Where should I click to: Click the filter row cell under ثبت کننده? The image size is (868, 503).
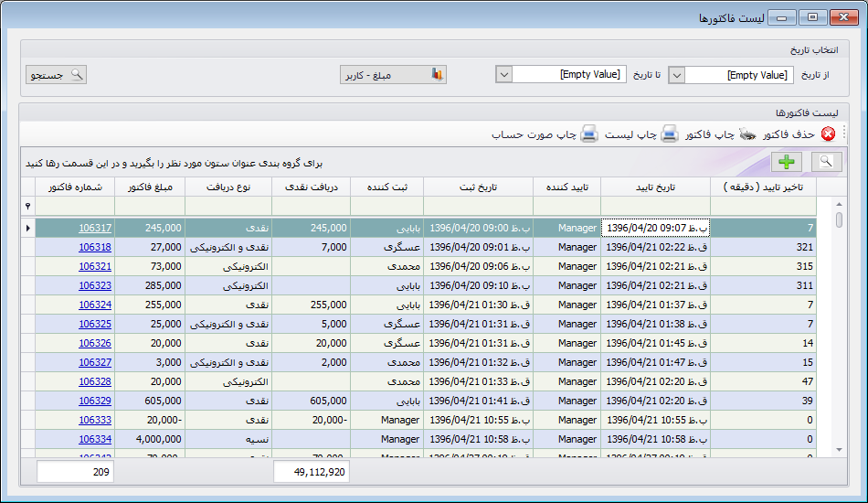[x=387, y=206]
